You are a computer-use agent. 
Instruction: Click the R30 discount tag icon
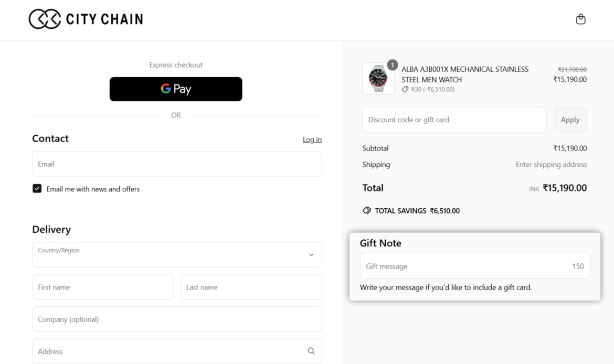coord(405,89)
